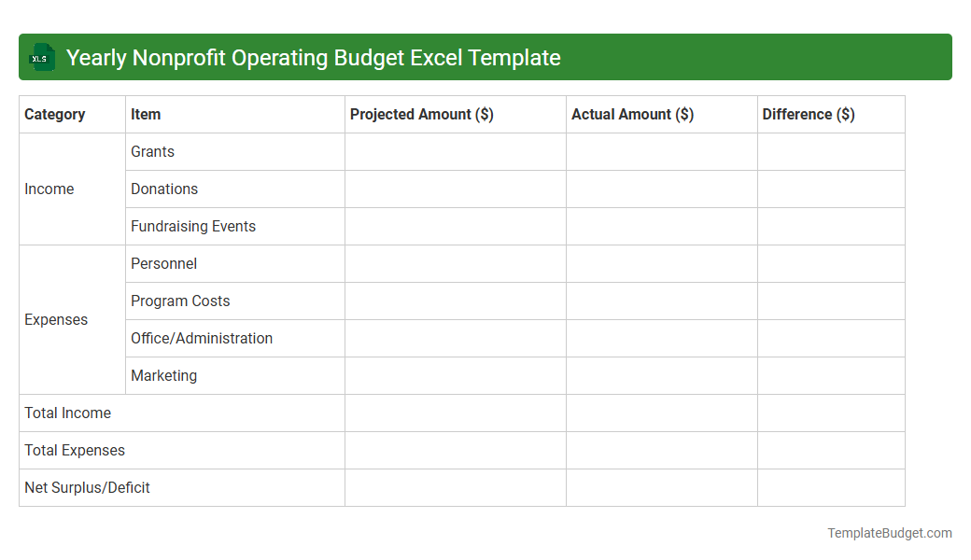Select the Grants row label

152,151
